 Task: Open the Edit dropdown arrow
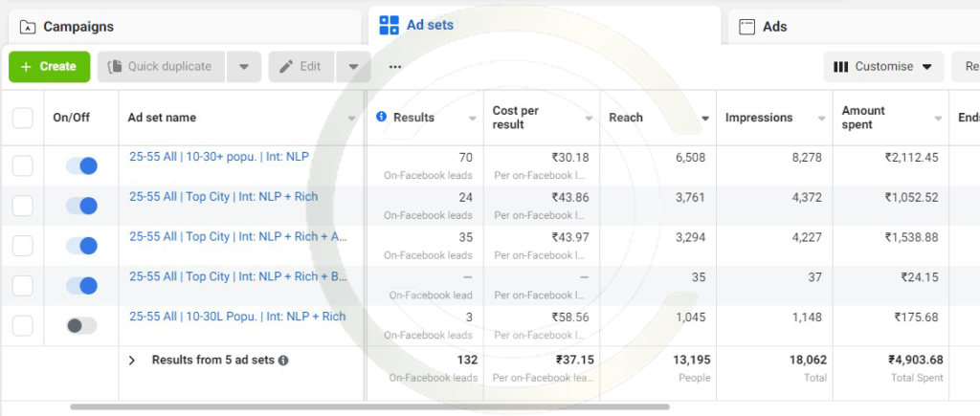353,67
